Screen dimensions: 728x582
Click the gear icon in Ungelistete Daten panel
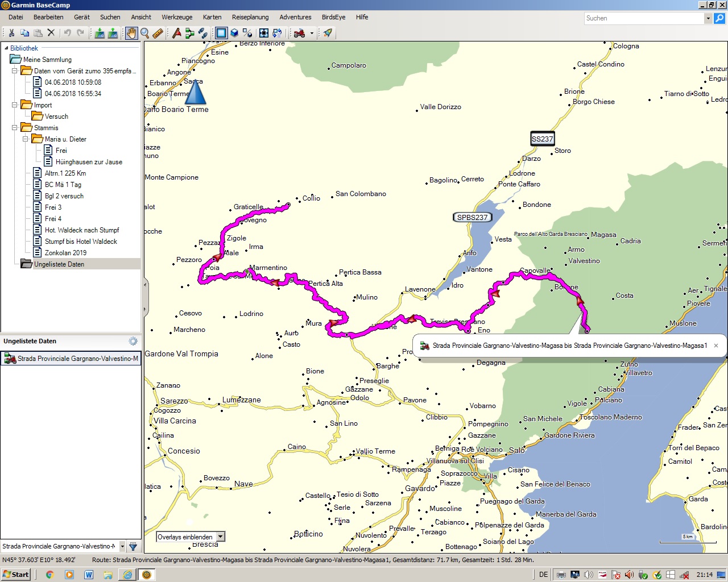tap(133, 341)
